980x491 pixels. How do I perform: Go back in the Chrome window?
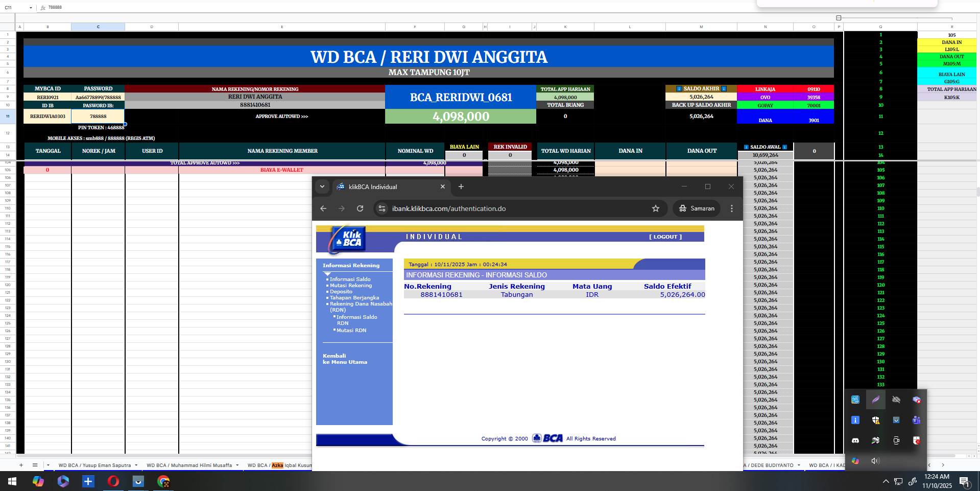[x=323, y=208]
